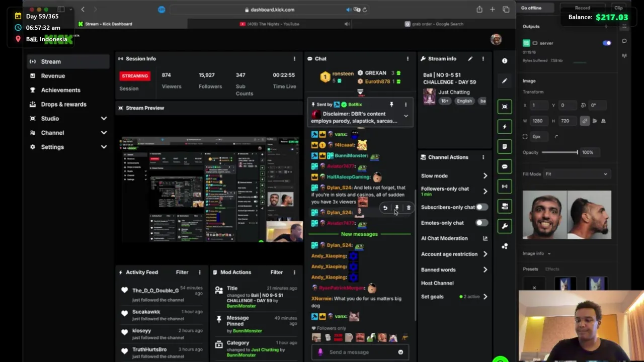The height and width of the screenshot is (362, 644).
Task: Open Followers-only chat settings arrow
Action: (x=485, y=192)
